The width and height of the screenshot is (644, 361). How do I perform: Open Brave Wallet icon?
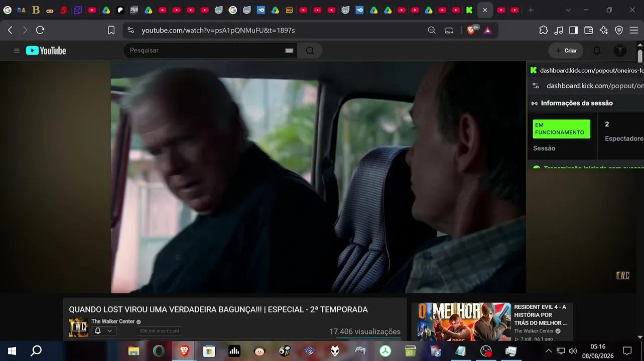(589, 30)
